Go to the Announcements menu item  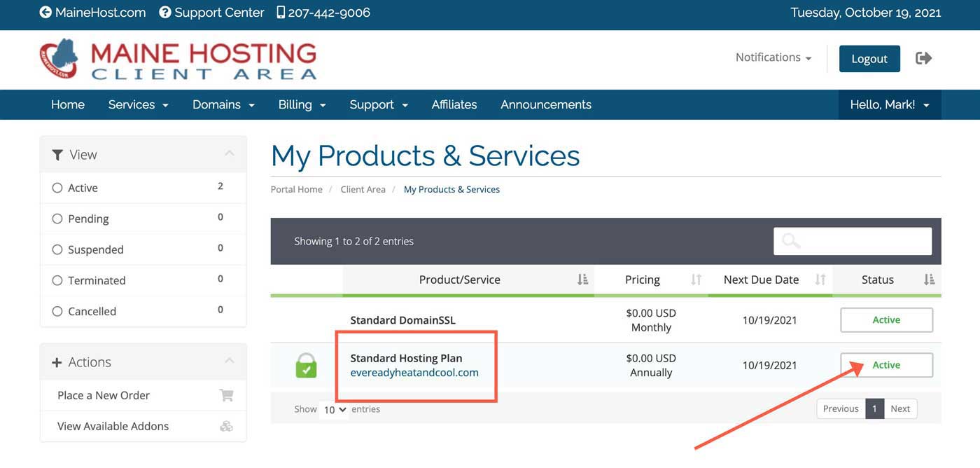(x=545, y=105)
